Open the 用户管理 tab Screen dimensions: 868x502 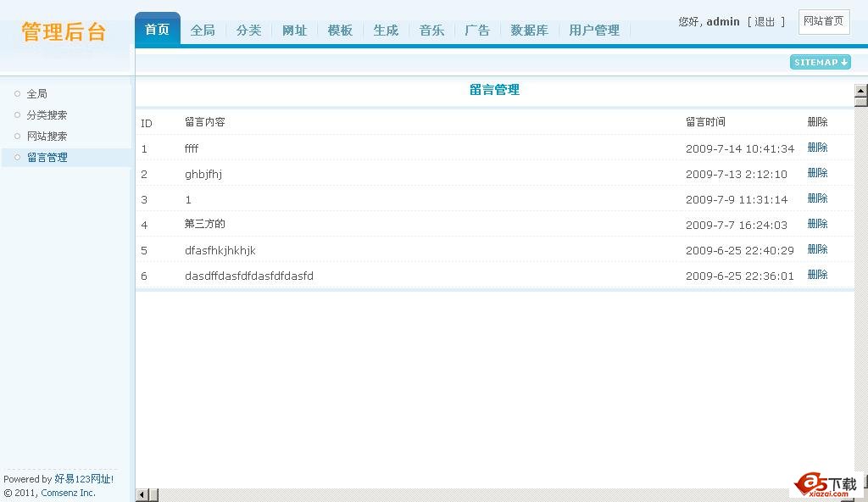point(593,31)
